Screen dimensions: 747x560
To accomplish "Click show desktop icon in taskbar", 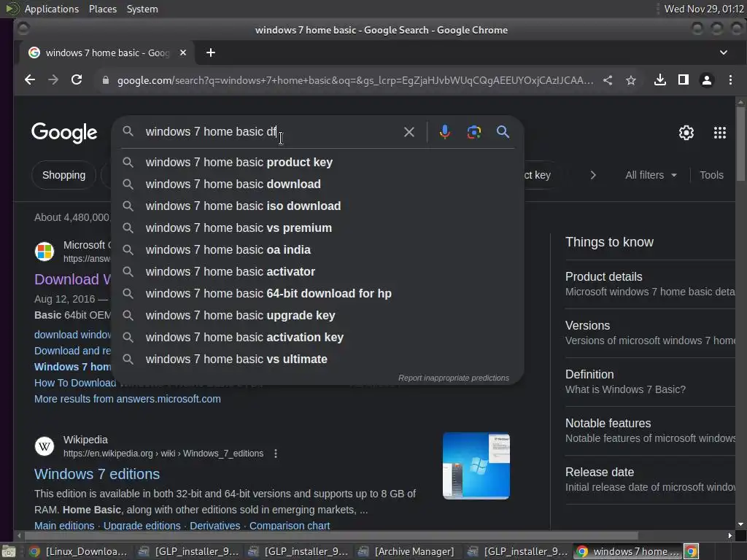I will click(x=9, y=551).
